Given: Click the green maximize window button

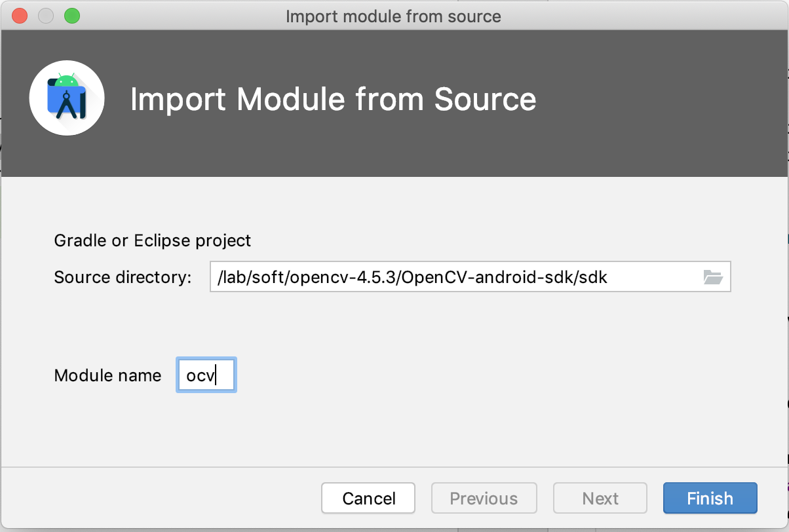Looking at the screenshot, I should pos(71,16).
